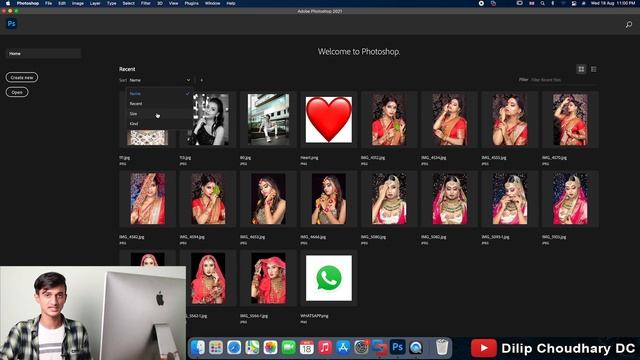Open the Plugins menu
The height and width of the screenshot is (360, 640).
coord(191,3)
